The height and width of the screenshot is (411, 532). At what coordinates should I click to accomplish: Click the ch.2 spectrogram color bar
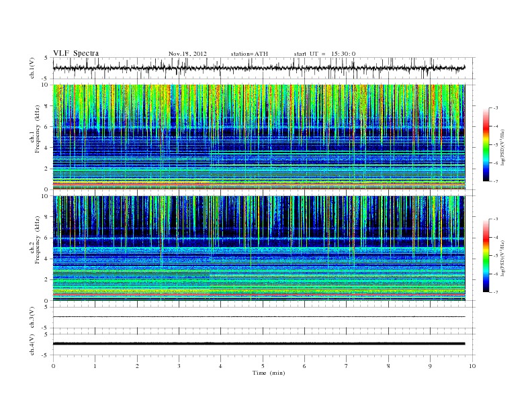[486, 255]
